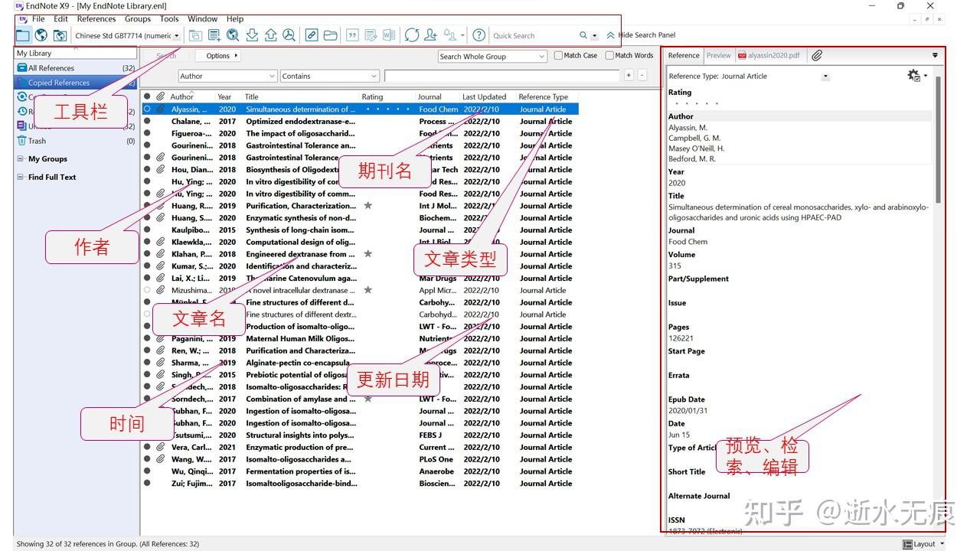Switch to the Preview tab
Viewport: 980px width, 551px height.
click(x=718, y=55)
